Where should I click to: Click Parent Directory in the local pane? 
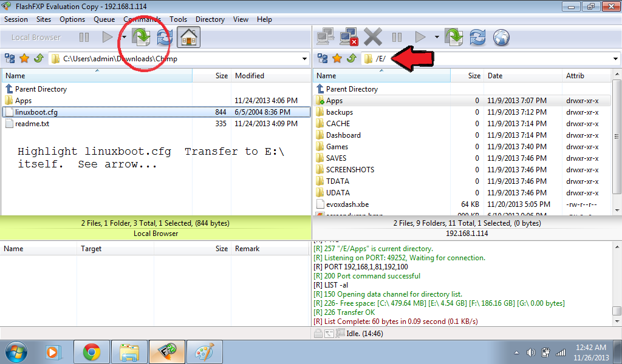[156, 89]
